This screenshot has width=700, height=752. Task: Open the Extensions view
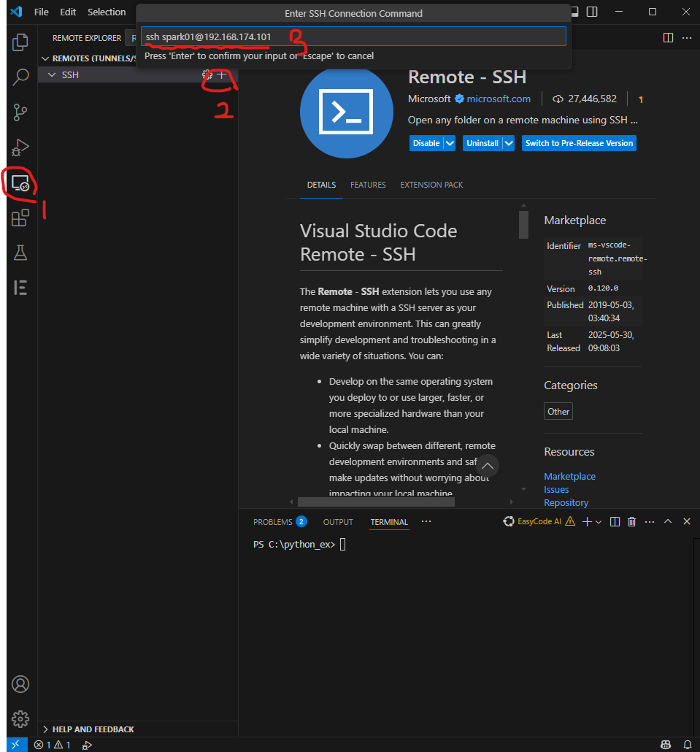pyautogui.click(x=20, y=218)
